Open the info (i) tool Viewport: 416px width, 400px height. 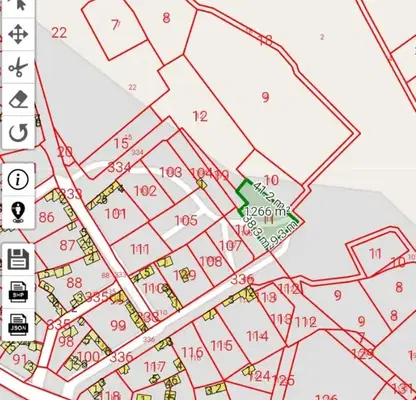[x=18, y=180]
